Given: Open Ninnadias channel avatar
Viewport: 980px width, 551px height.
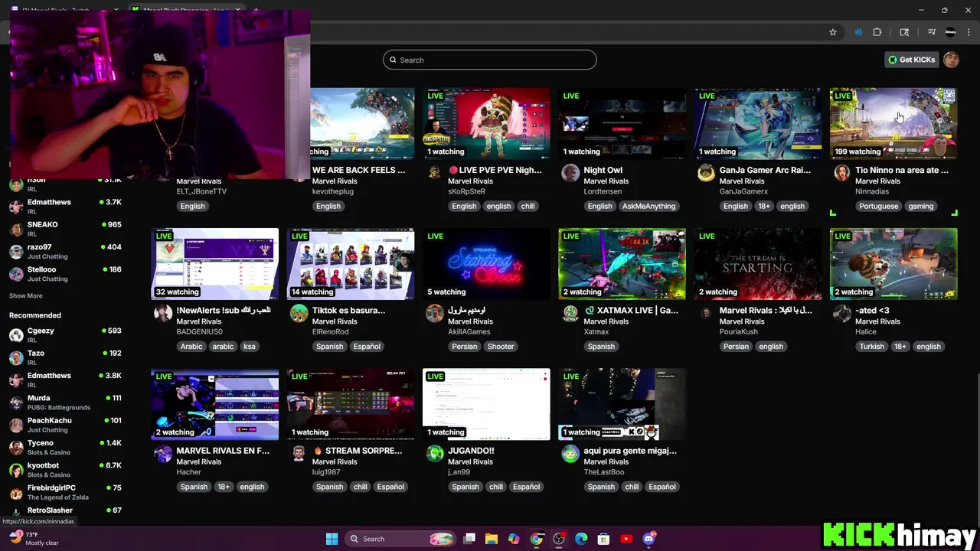Looking at the screenshot, I should tap(841, 173).
